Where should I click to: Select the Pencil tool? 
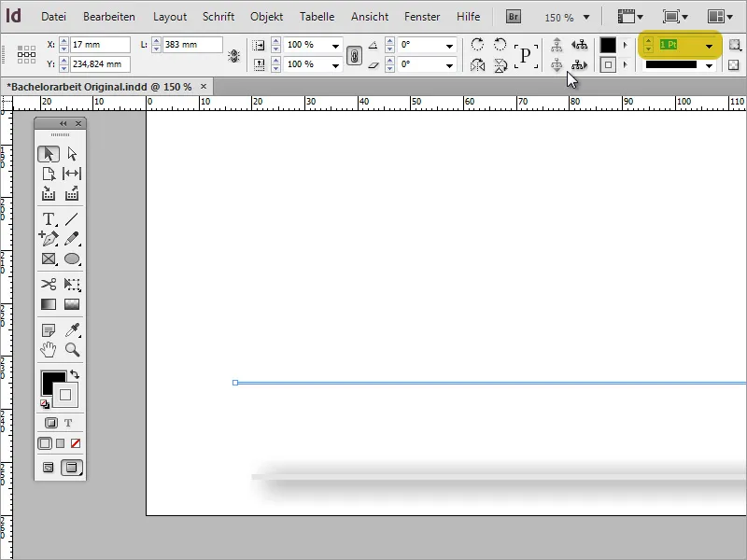pos(72,239)
